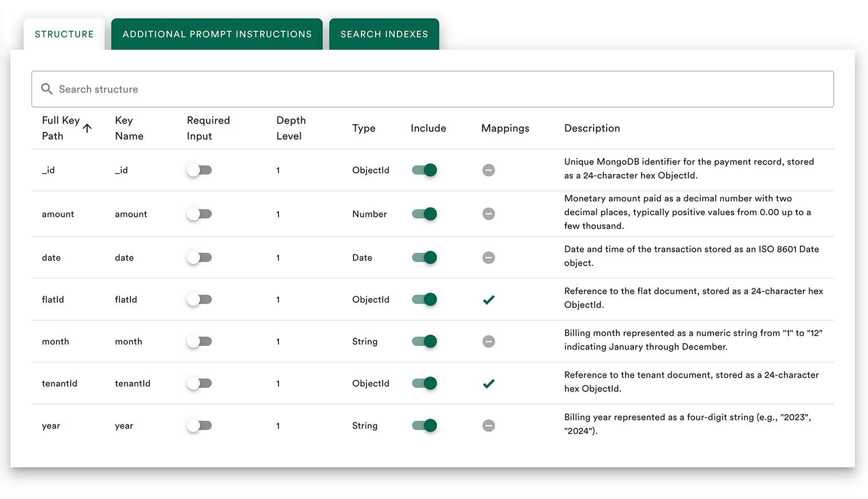Click the sort arrow beside Full Key Path
Viewport: 868px width, 499px height.
[87, 128]
